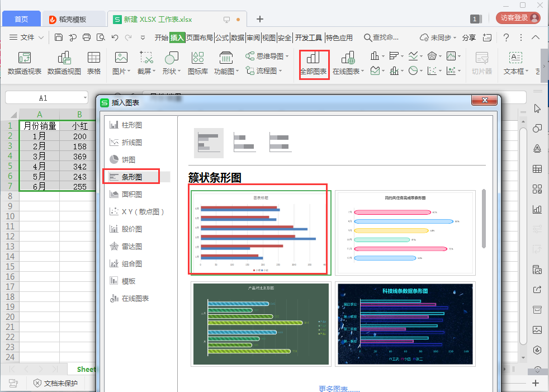The width and height of the screenshot is (549, 392).
Task: Switch to the 首页 home tab
Action: coord(21,19)
